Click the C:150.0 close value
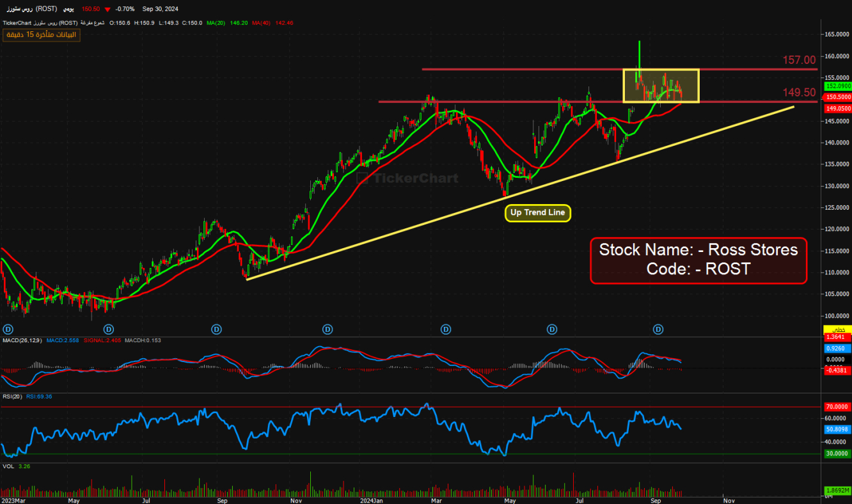852x504 pixels. point(193,22)
